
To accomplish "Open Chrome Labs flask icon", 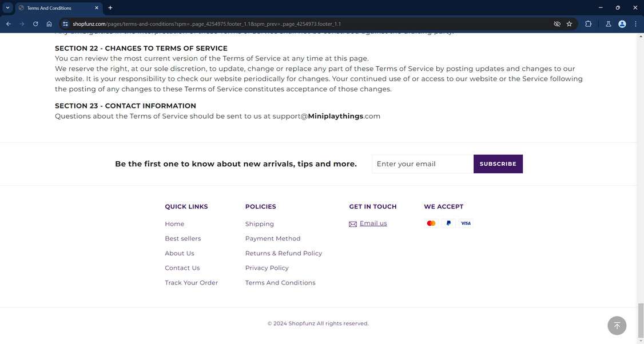I will pyautogui.click(x=609, y=24).
